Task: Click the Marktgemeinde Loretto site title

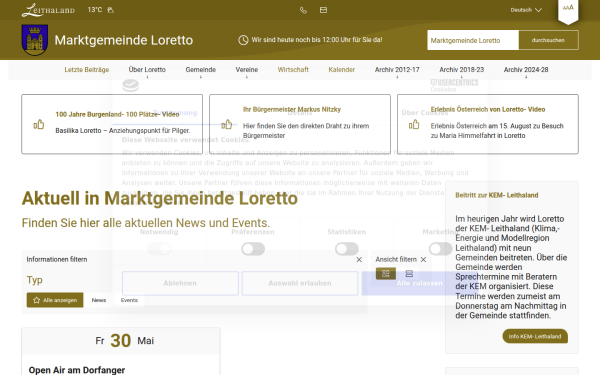Action: (124, 40)
